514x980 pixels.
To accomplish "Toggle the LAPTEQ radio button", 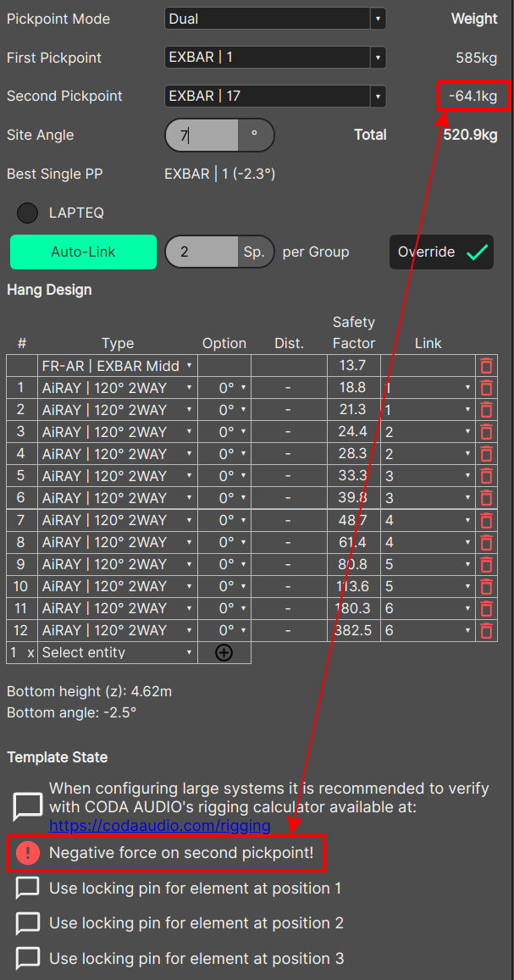I will click(28, 213).
